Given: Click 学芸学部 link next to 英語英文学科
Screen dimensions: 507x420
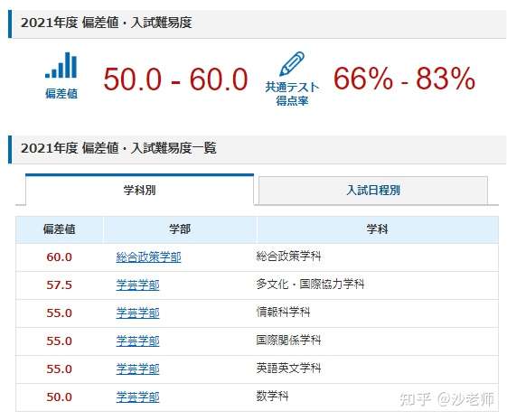Looking at the screenshot, I should pyautogui.click(x=137, y=369).
